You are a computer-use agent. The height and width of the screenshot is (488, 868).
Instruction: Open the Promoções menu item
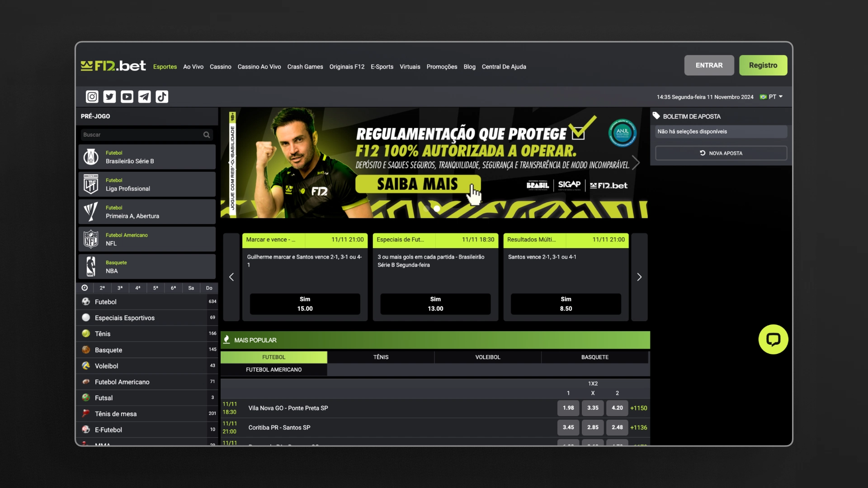coord(442,67)
